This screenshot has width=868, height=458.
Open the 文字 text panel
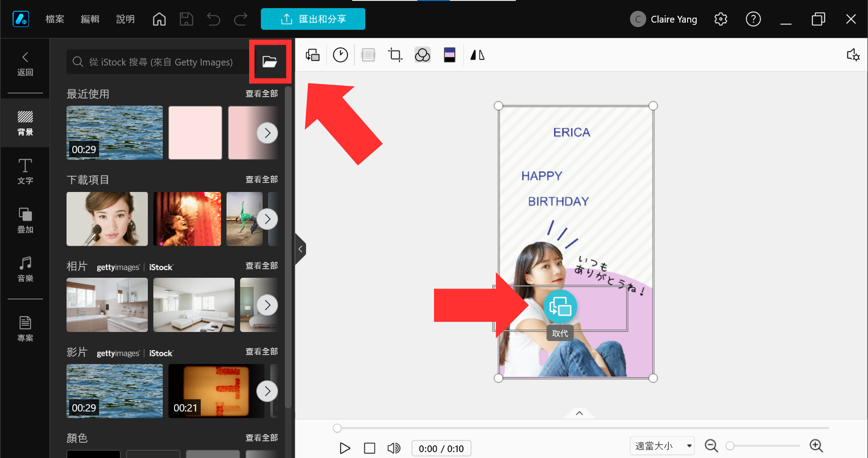25,172
